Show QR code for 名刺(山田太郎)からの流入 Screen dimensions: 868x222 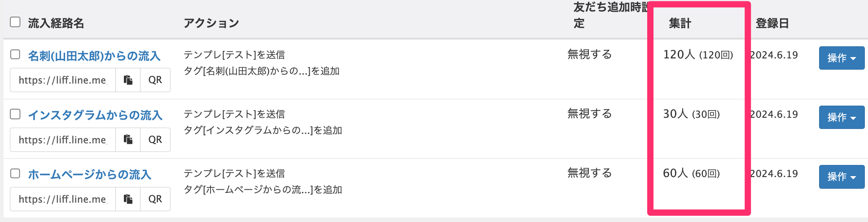(155, 80)
